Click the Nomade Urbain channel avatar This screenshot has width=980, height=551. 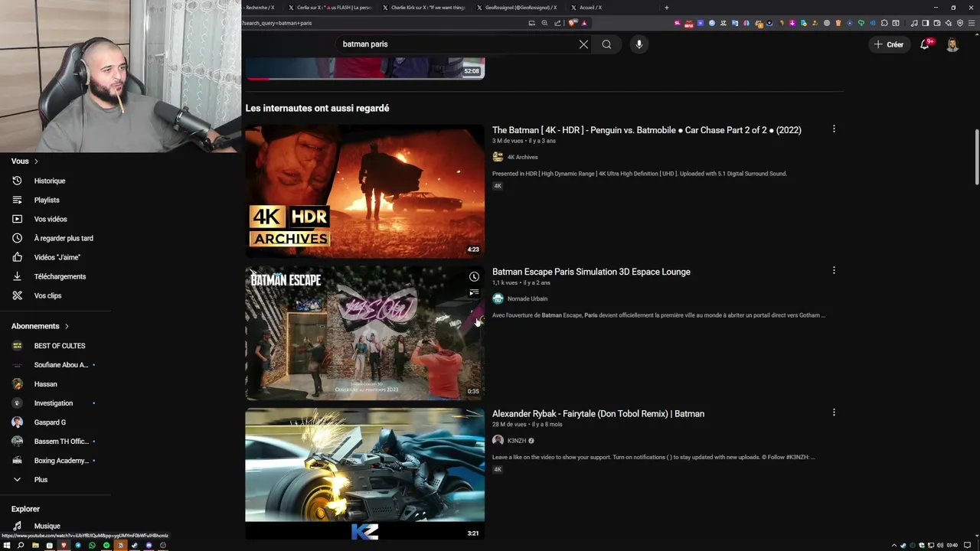pos(498,298)
